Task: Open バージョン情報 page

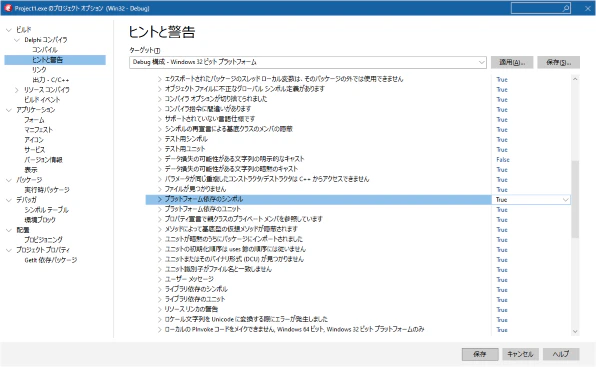Action: point(43,160)
